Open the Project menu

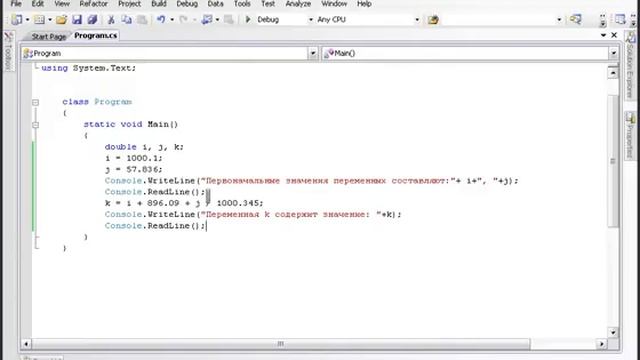[x=129, y=4]
